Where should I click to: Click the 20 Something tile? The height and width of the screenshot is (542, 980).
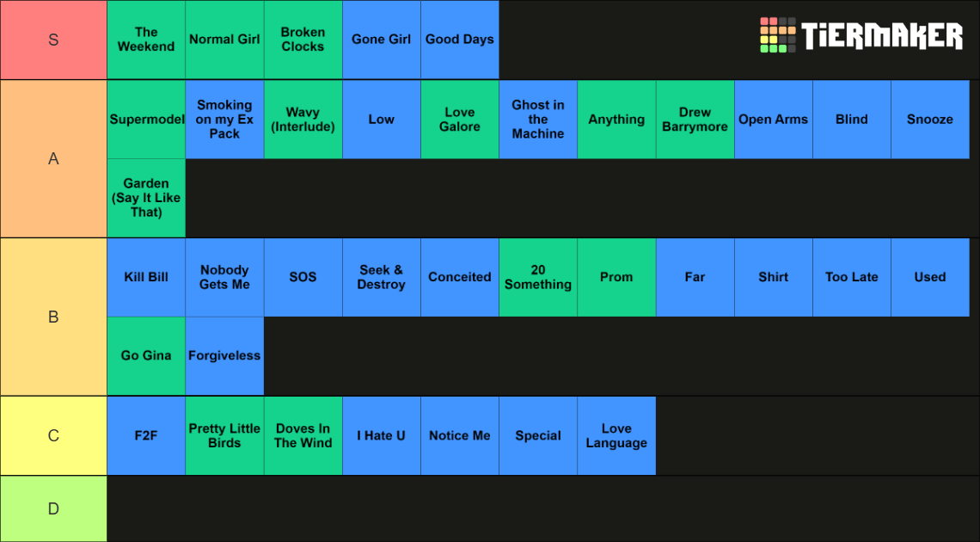(x=538, y=277)
